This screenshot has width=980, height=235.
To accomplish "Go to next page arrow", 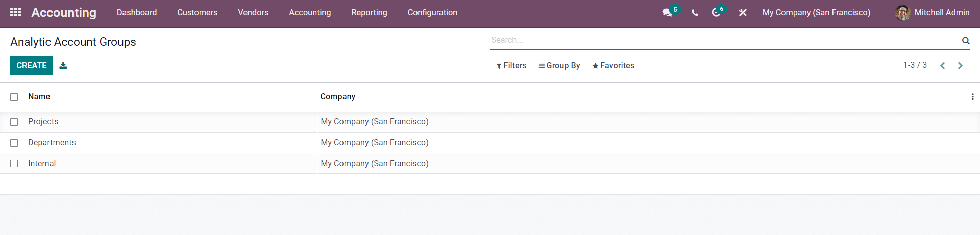I will (x=960, y=65).
